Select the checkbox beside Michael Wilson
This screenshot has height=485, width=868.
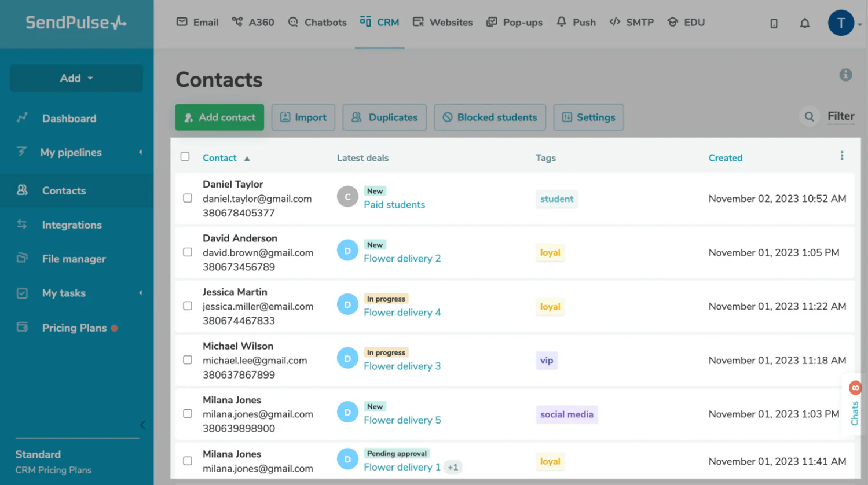click(x=187, y=359)
